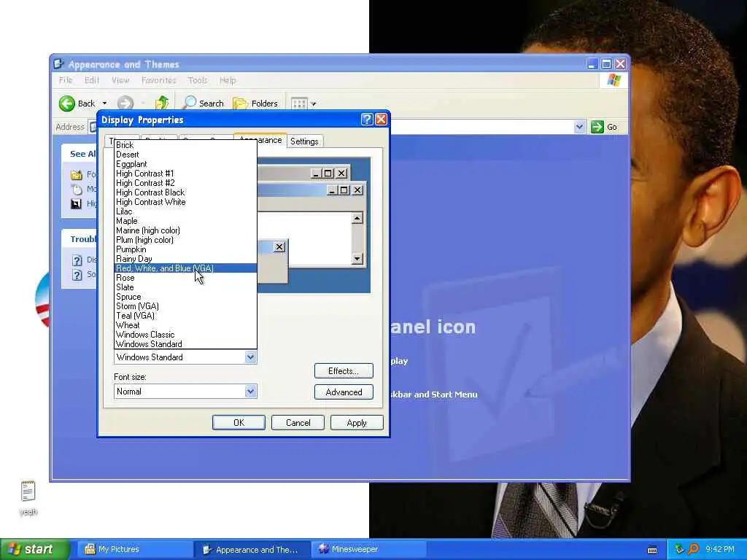This screenshot has width=747, height=560.
Task: Select Plum (high color) scheme
Action: (x=186, y=240)
